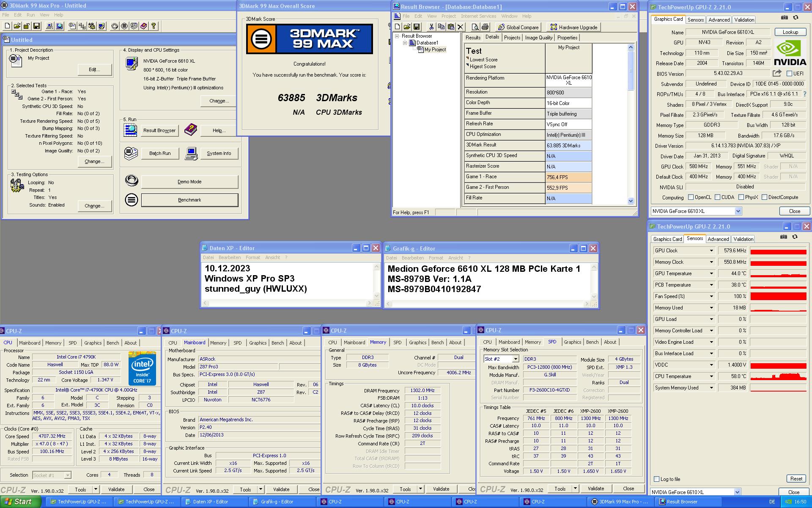Switch to Results tab in Result Browser
The width and height of the screenshot is (812, 508).
pos(473,38)
